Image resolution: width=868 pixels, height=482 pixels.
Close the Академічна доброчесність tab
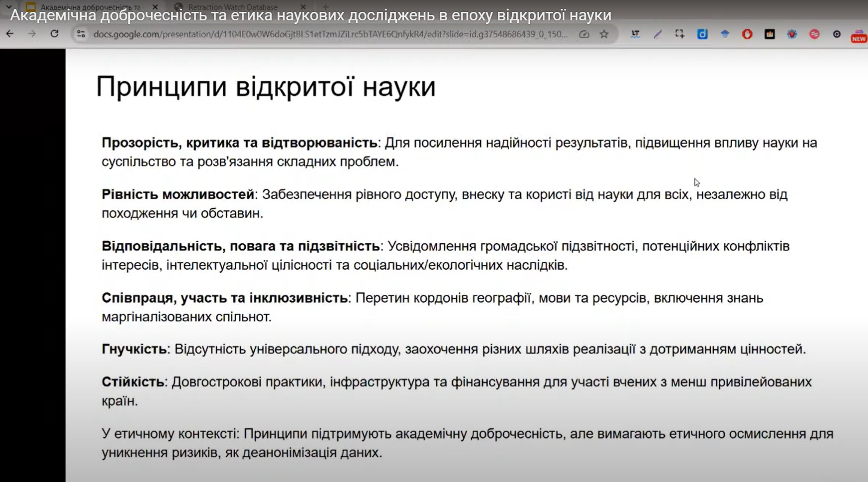point(155,7)
